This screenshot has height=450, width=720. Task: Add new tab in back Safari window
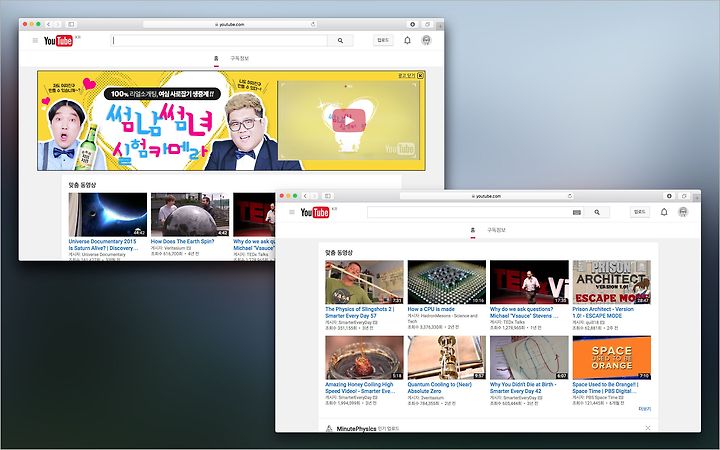tap(440, 24)
